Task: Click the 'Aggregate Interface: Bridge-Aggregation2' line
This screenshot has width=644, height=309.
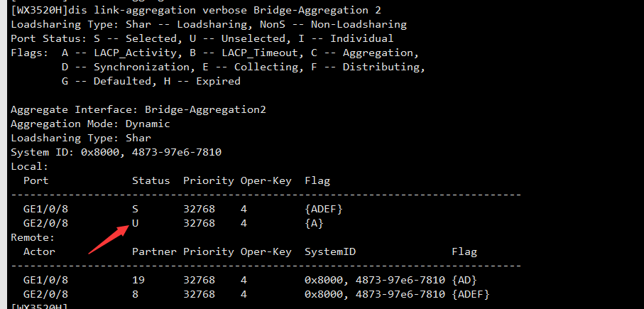Action: [x=138, y=109]
